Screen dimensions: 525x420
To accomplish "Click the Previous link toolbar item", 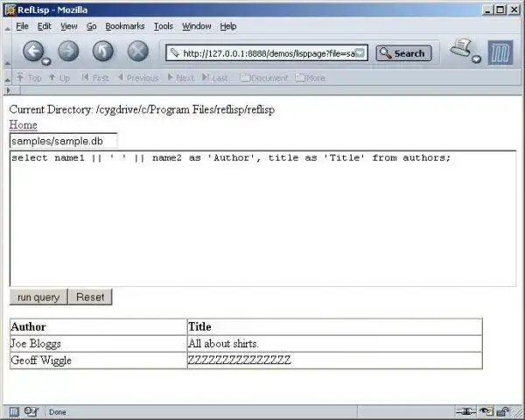I will point(138,78).
